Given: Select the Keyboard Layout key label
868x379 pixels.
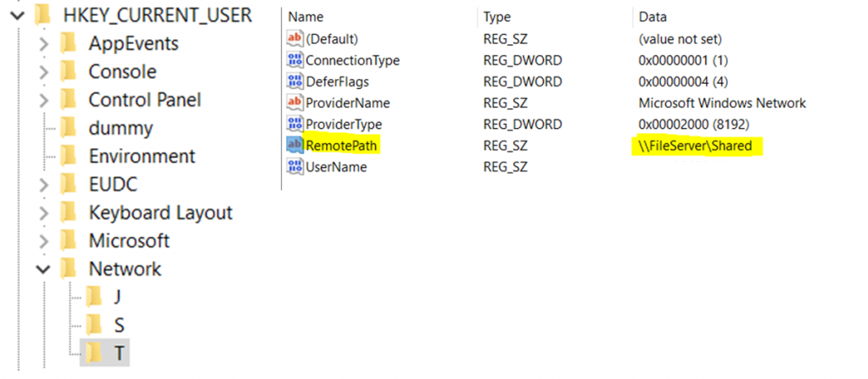Looking at the screenshot, I should 160,213.
